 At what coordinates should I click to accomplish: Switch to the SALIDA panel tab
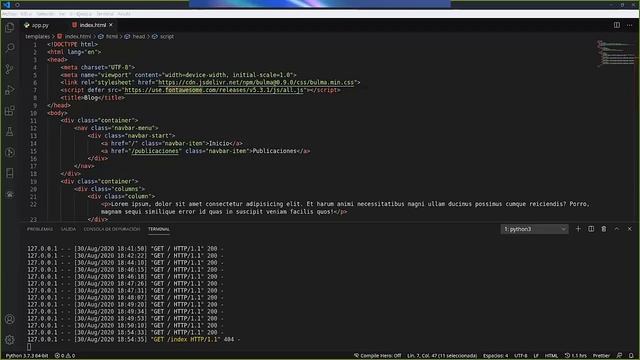(x=68, y=229)
